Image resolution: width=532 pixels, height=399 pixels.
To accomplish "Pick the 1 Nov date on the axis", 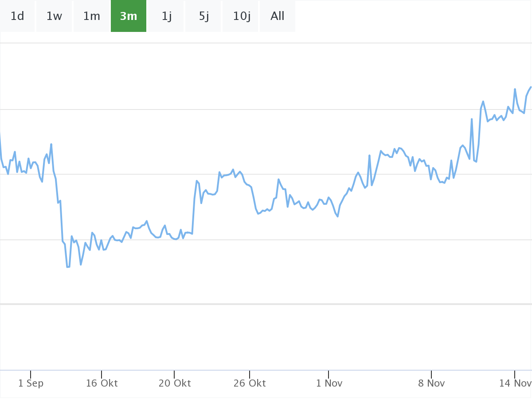I will point(329,383).
